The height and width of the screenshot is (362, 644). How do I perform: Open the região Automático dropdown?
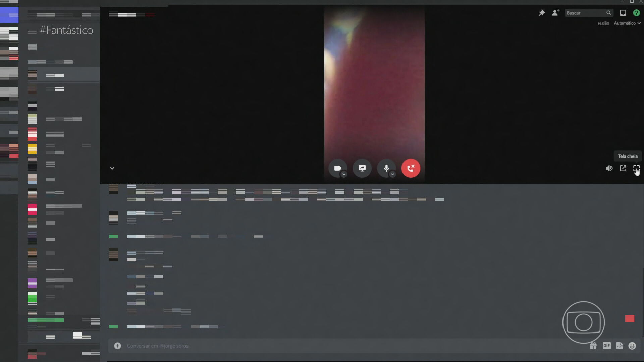tap(627, 23)
